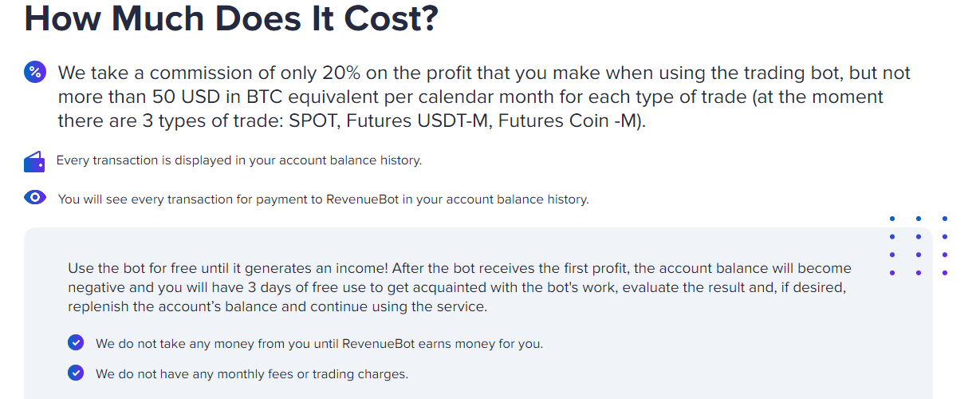
Task: Click the purple wallet icon
Action: click(x=34, y=162)
